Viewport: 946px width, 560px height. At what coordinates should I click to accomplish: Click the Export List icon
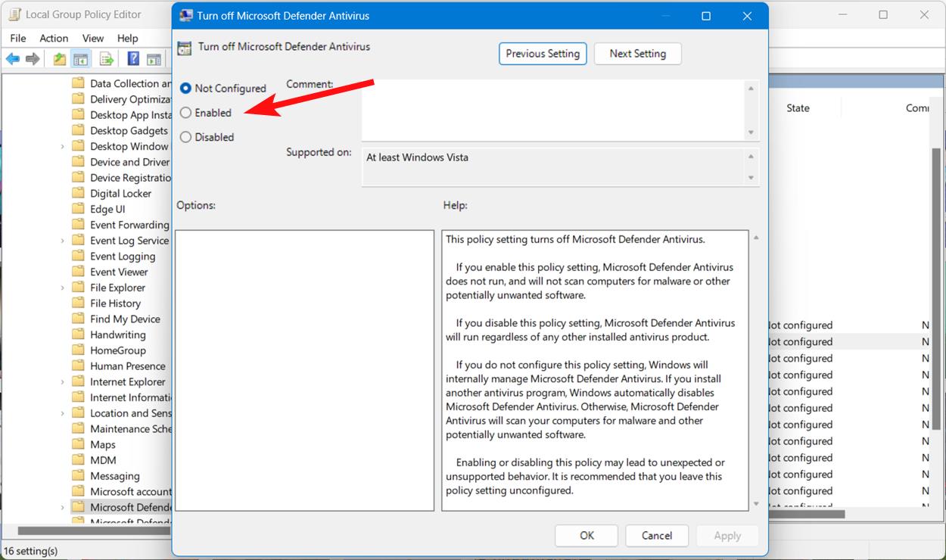point(106,58)
